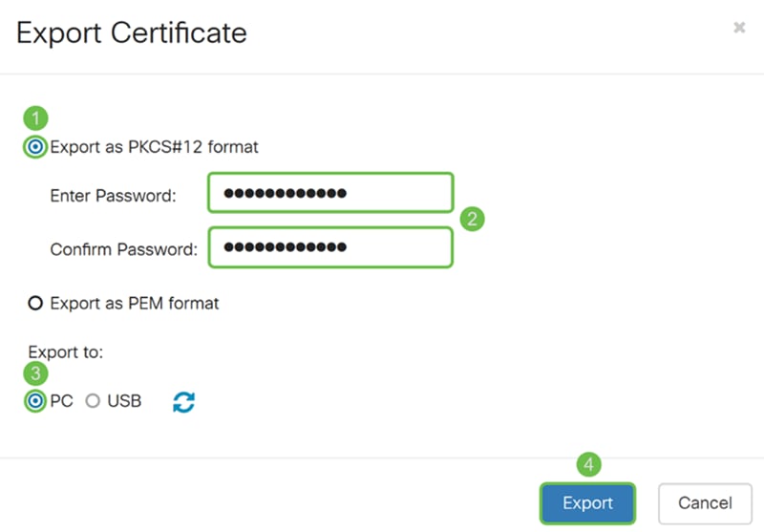Click the green step 3 badge
764x532 pixels.
[x=35, y=373]
